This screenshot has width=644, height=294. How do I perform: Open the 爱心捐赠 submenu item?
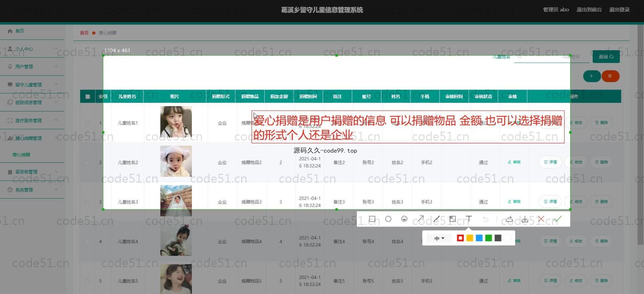(x=21, y=155)
